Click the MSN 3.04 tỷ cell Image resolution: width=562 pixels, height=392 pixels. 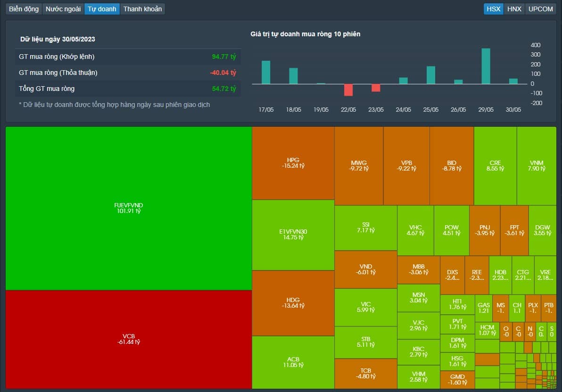tap(419, 298)
